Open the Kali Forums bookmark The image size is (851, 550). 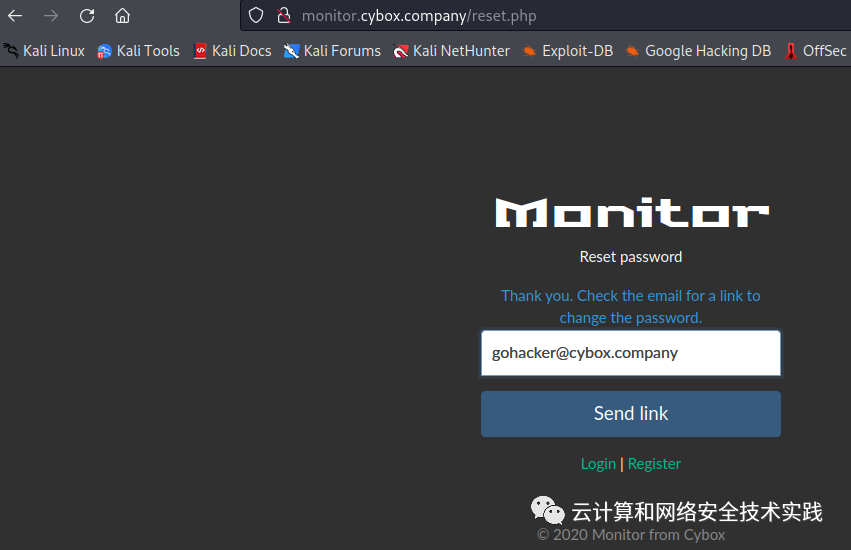point(332,51)
